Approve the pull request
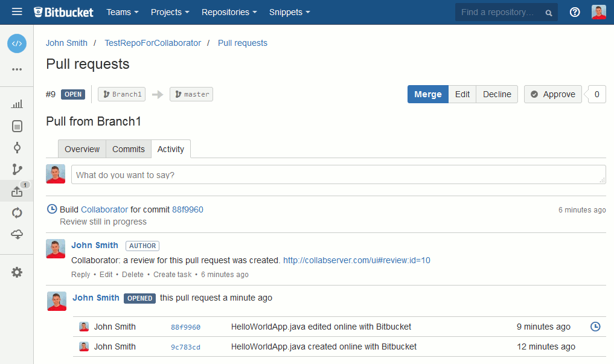This screenshot has height=364, width=614. click(x=552, y=94)
